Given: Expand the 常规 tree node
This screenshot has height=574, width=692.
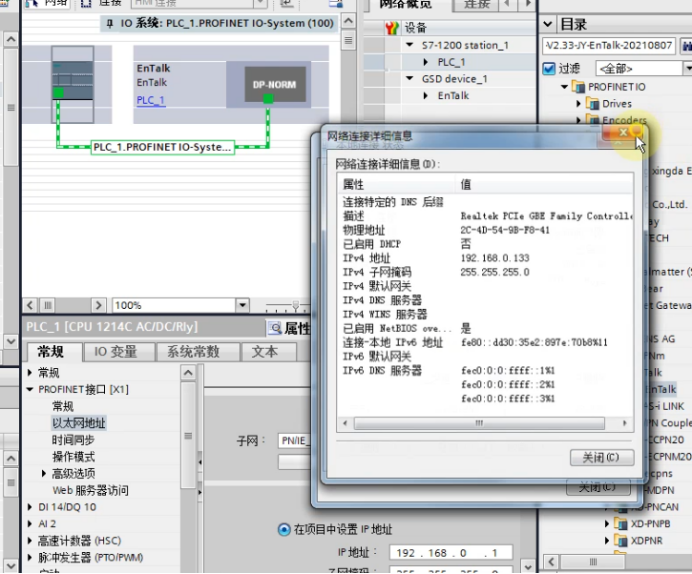Looking at the screenshot, I should point(30,373).
